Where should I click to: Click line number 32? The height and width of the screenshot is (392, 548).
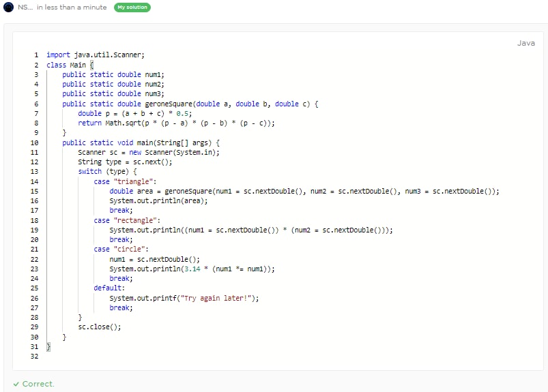34,357
